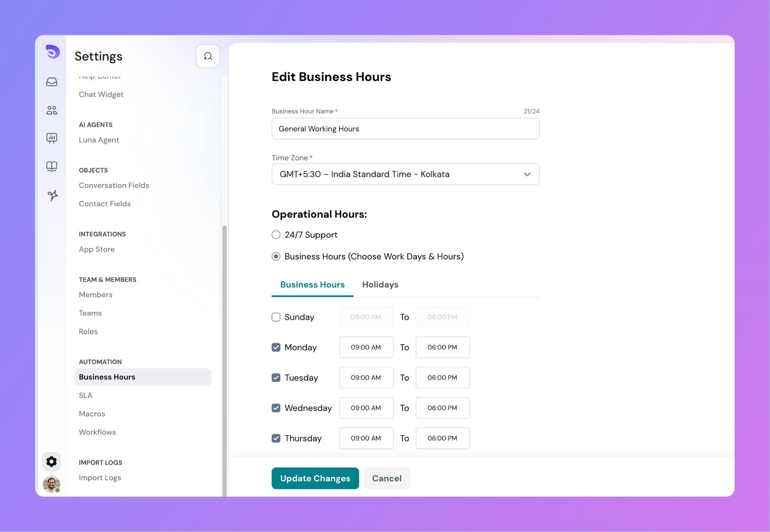
Task: Click the Business Hour Name input field
Action: click(405, 129)
